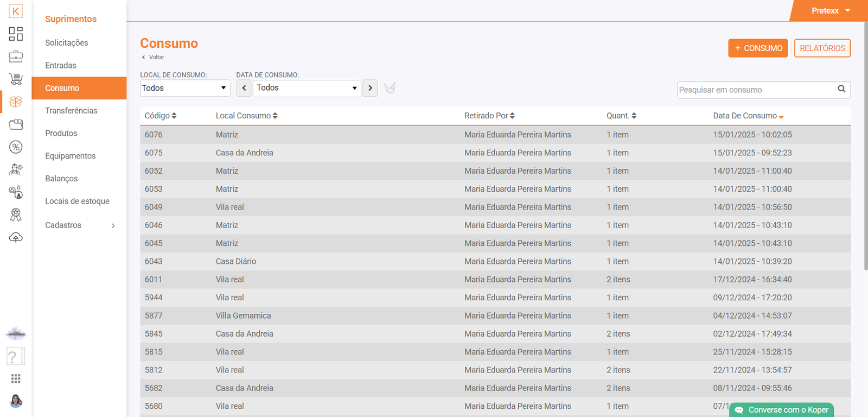Screen dimensions: 868x417
Task: Open the cloud upload icon in sidebar
Action: click(16, 238)
